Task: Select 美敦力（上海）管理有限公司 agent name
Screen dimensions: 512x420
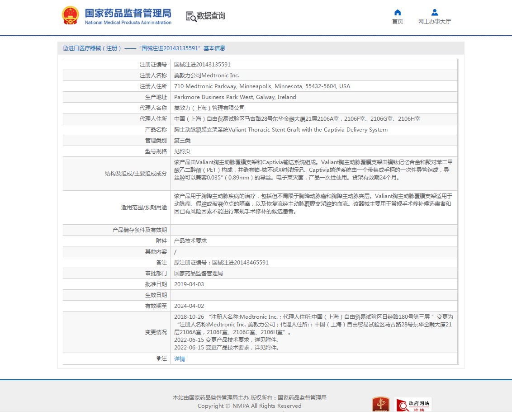Action: 209,108
